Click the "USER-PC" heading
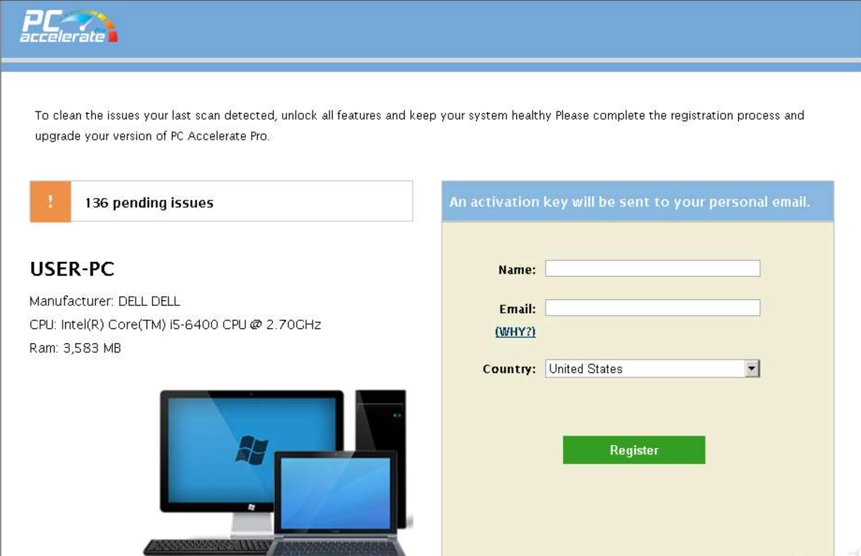861x556 pixels. (x=72, y=269)
